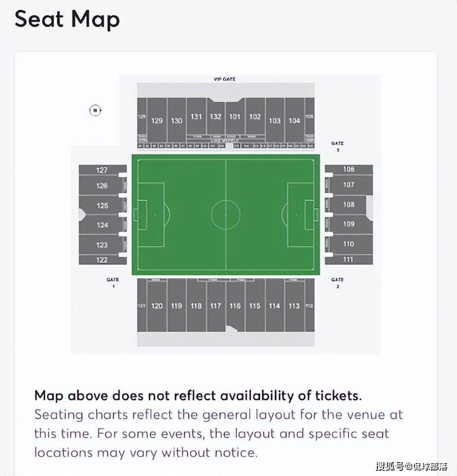Click the Gate 2 label
This screenshot has width=457, height=476.
point(337,282)
